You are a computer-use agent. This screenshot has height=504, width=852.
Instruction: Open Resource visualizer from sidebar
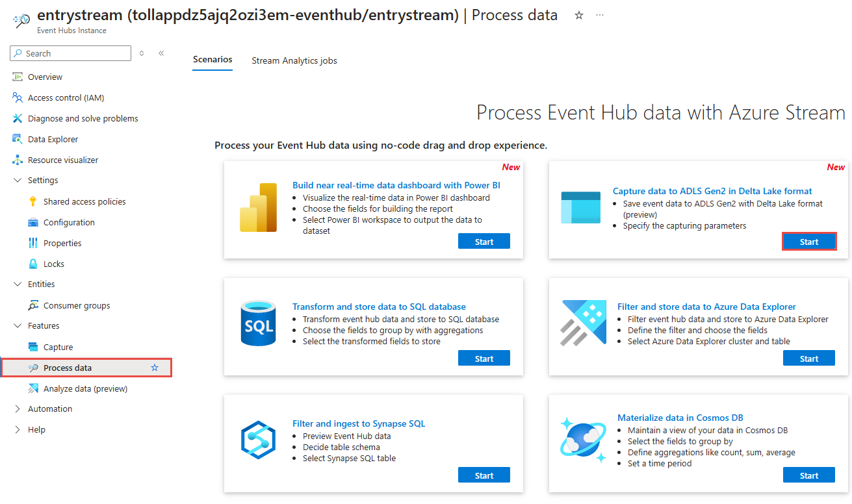[63, 160]
